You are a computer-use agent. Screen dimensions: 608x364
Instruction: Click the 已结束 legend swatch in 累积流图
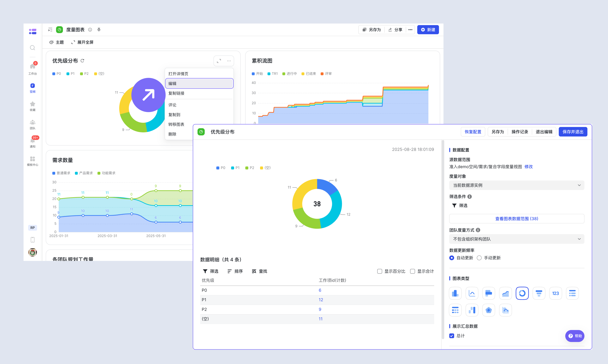click(x=303, y=74)
